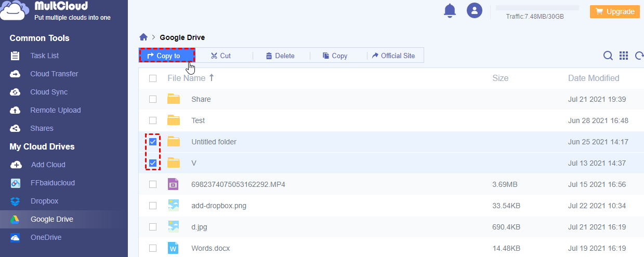The width and height of the screenshot is (644, 257).
Task: Check the Share folder checkbox
Action: click(x=153, y=99)
